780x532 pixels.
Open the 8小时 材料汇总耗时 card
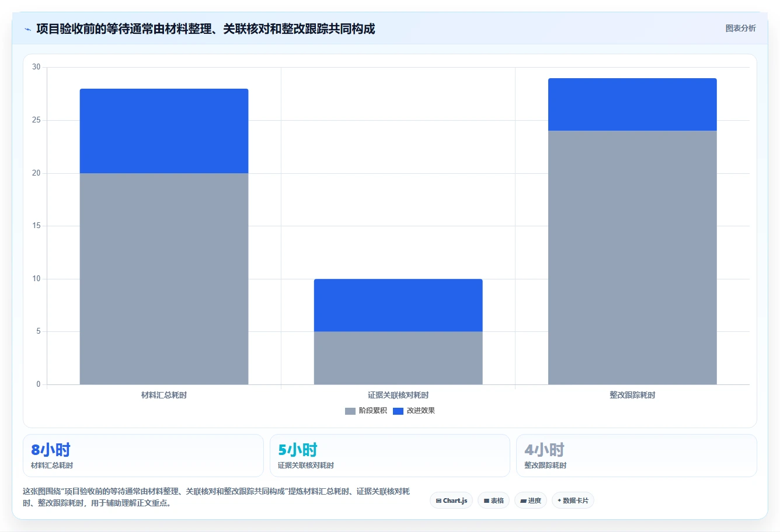pos(143,456)
